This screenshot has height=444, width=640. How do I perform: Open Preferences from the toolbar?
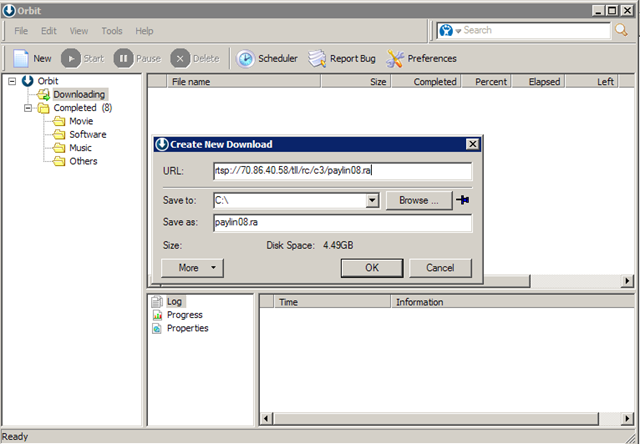(x=421, y=59)
